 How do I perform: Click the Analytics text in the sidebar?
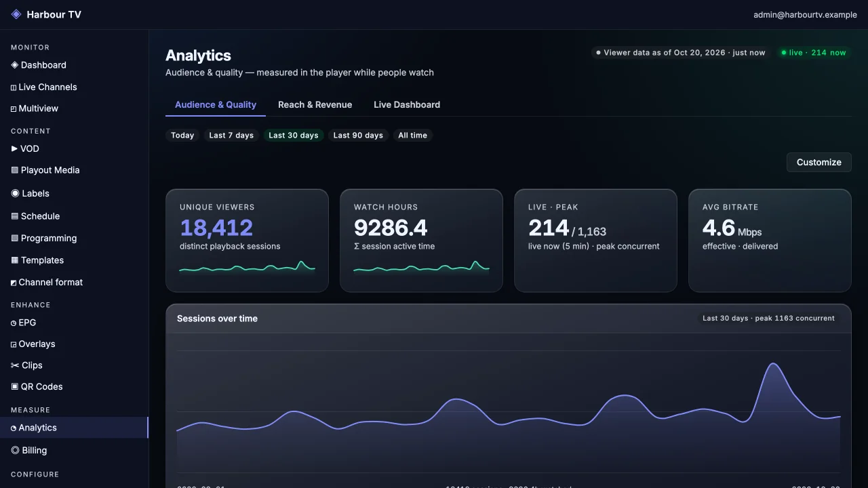click(38, 428)
